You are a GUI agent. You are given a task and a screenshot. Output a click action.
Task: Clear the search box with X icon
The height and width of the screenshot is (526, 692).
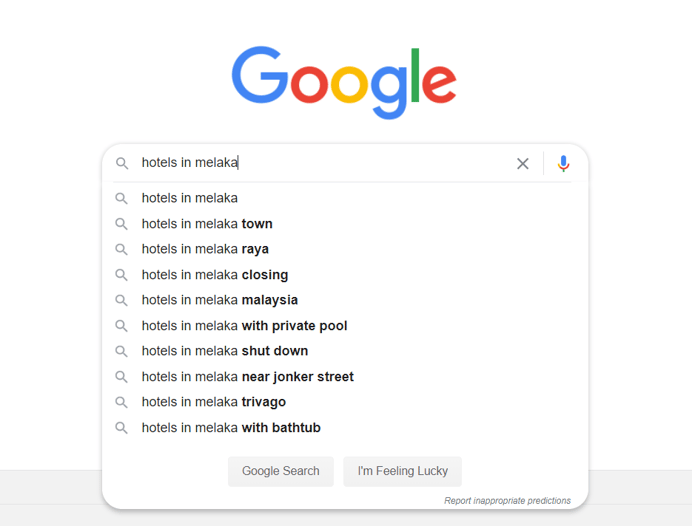point(522,163)
